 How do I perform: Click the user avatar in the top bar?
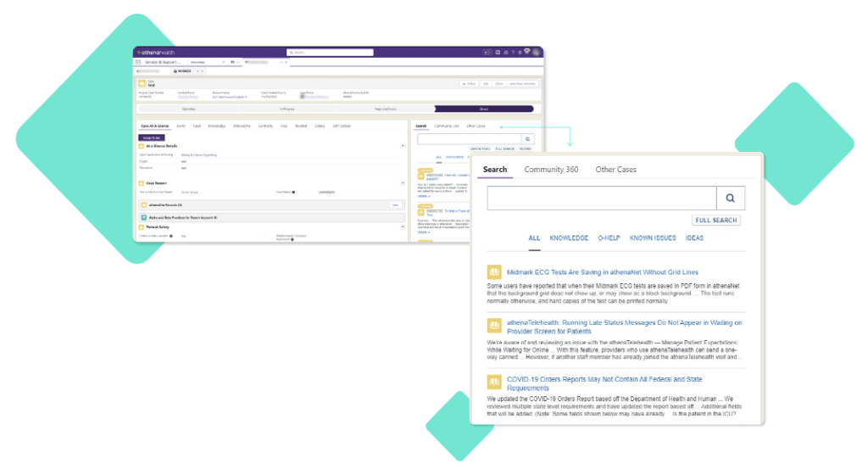[537, 52]
